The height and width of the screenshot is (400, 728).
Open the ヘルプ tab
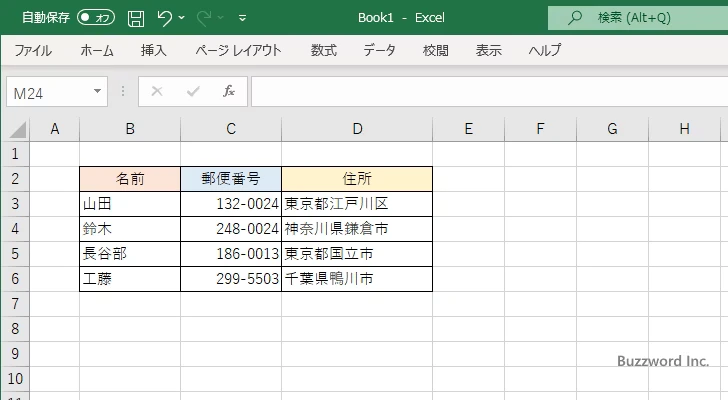[x=545, y=50]
